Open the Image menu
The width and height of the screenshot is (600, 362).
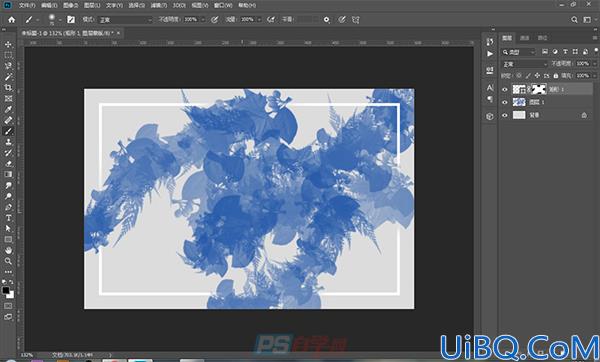[70, 5]
